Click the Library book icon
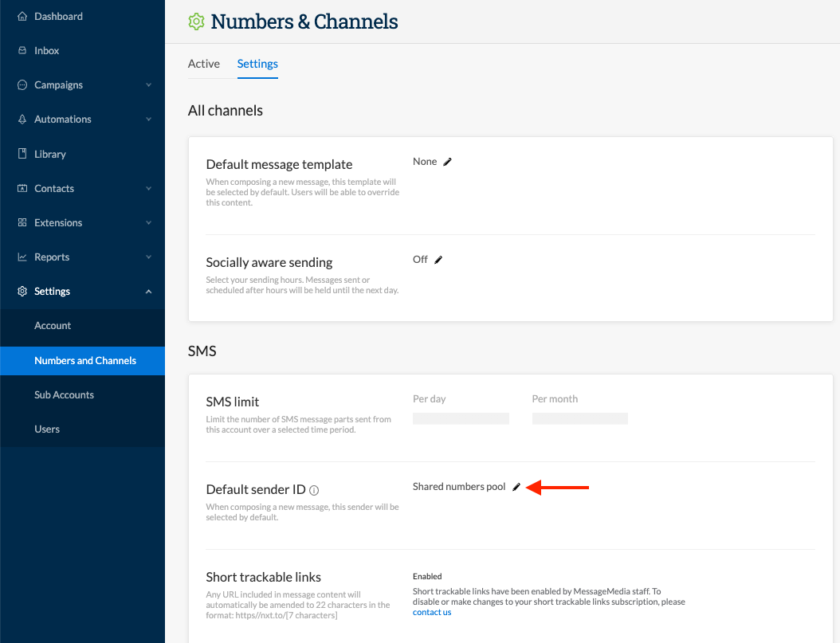This screenshot has height=643, width=840. coord(22,154)
